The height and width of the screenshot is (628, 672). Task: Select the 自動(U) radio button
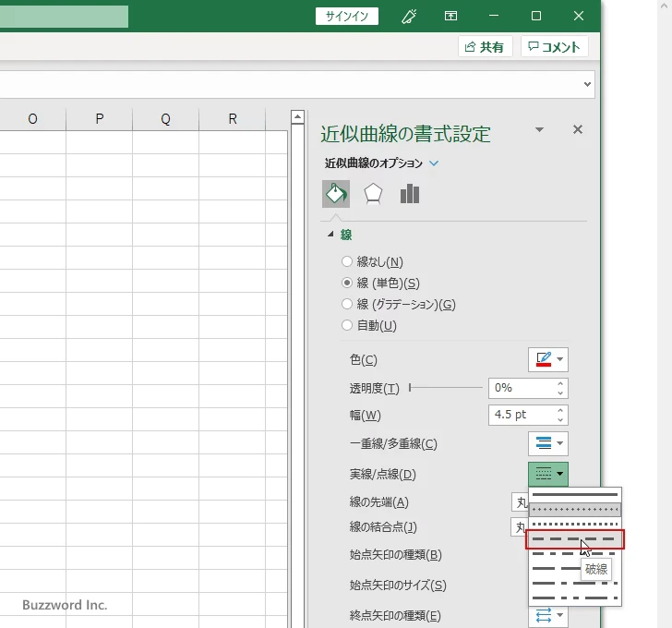pos(347,325)
